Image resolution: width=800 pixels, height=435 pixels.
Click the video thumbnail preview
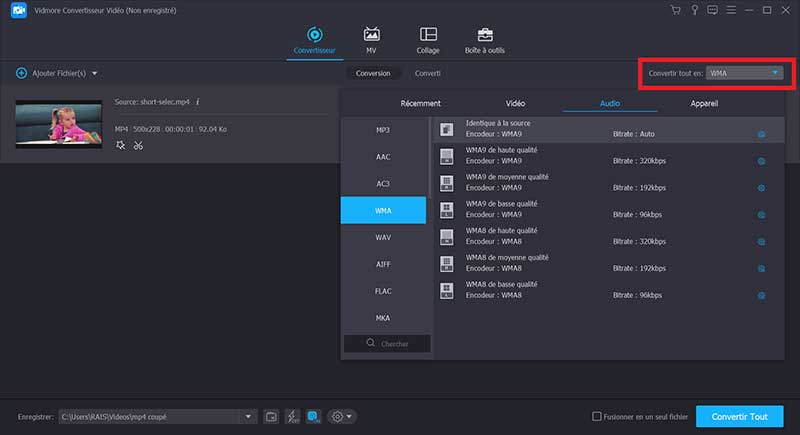pyautogui.click(x=59, y=124)
